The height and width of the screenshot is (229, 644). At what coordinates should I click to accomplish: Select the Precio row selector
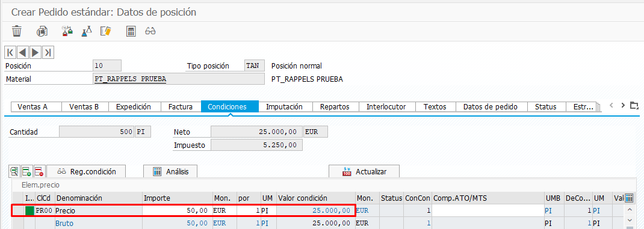[17, 210]
